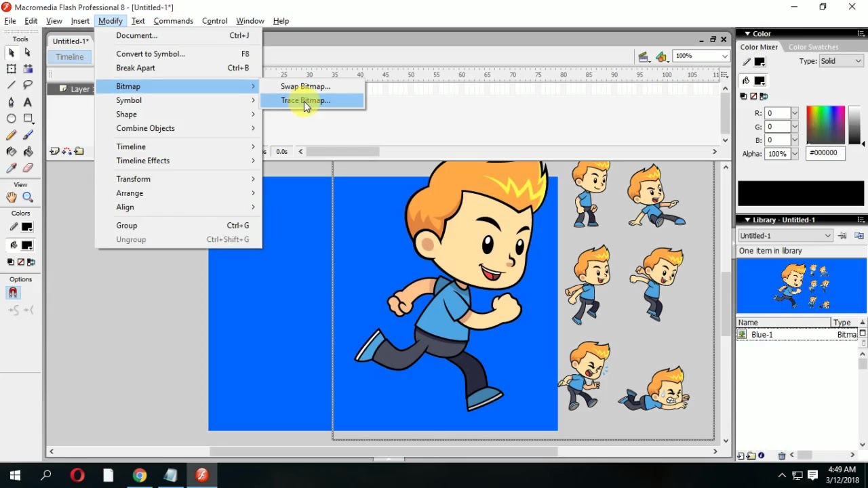Viewport: 868px width, 488px height.
Task: Select Blue-1 bitmap in Library list
Action: tap(797, 335)
